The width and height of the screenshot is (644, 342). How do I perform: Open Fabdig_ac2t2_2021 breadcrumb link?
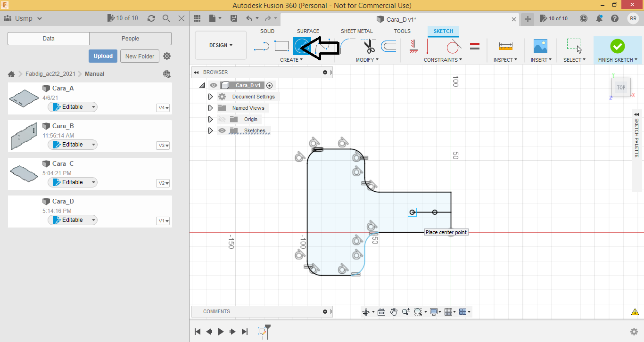point(50,74)
